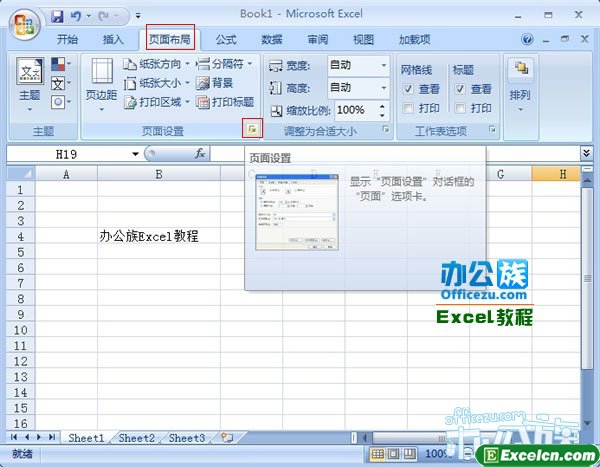Image resolution: width=600 pixels, height=467 pixels.
Task: Click vertical scrollbar up arrow
Action: (587, 179)
